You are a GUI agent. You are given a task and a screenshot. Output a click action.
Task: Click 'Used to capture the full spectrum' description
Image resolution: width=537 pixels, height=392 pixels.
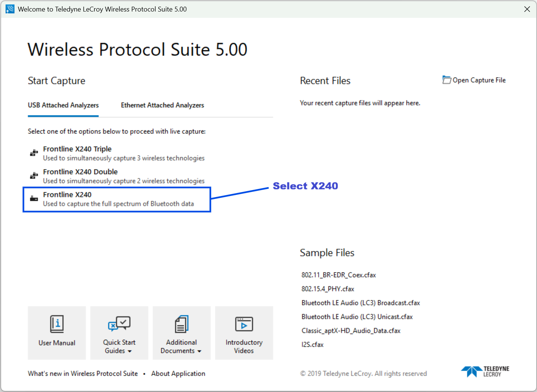coord(119,204)
